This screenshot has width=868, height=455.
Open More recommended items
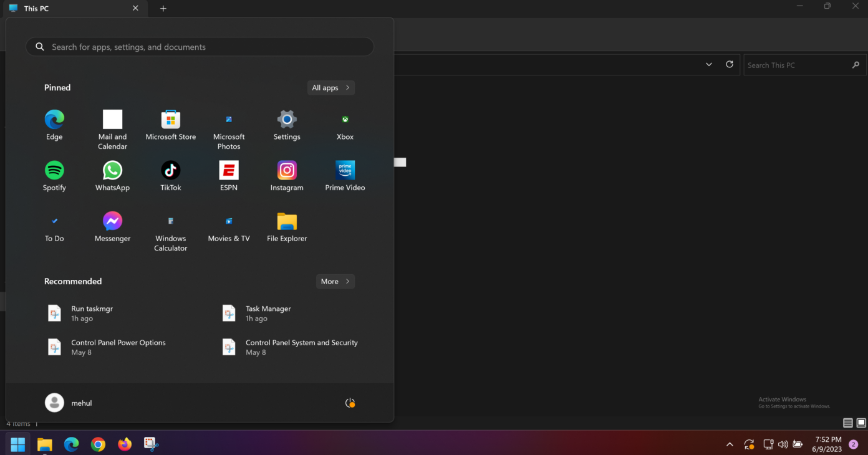tap(335, 281)
